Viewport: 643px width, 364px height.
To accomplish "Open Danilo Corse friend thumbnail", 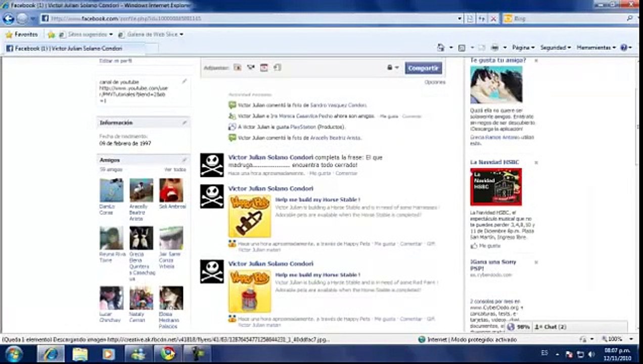I will coord(111,190).
